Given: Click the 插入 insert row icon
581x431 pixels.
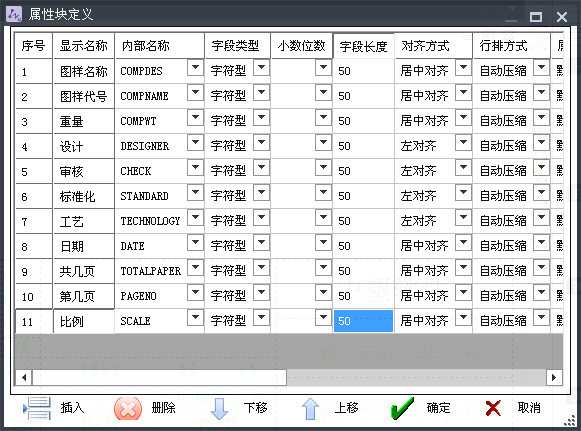Looking at the screenshot, I should (36, 408).
